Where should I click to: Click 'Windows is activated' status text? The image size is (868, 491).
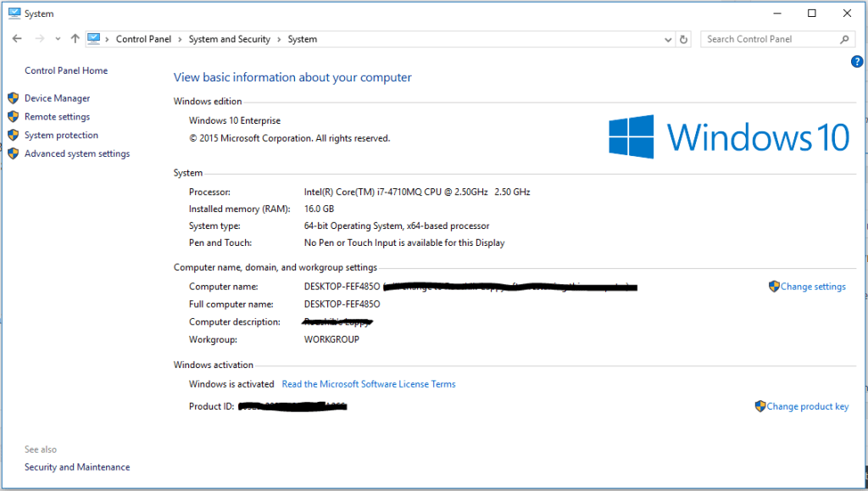tap(231, 384)
